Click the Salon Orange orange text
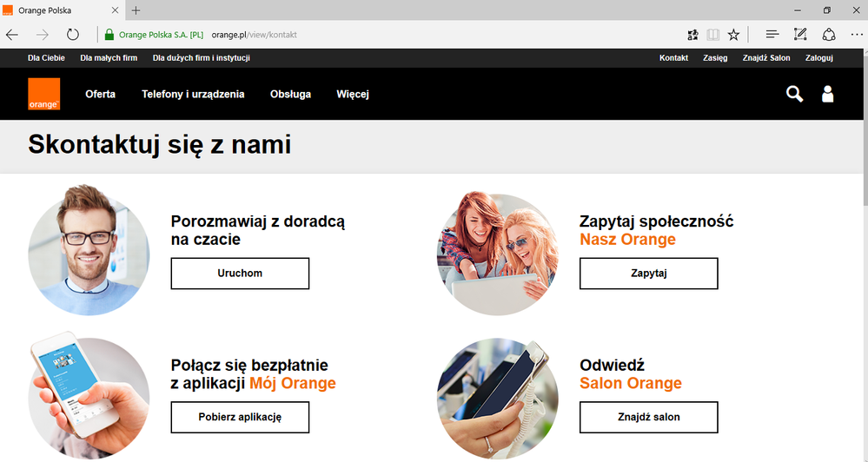The height and width of the screenshot is (462, 868). (x=631, y=383)
